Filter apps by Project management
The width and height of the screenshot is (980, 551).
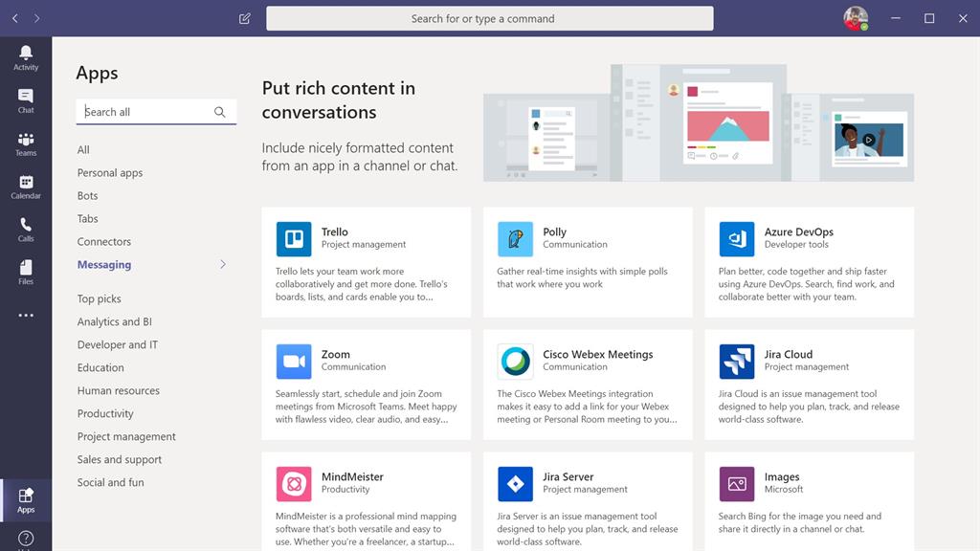126,437
